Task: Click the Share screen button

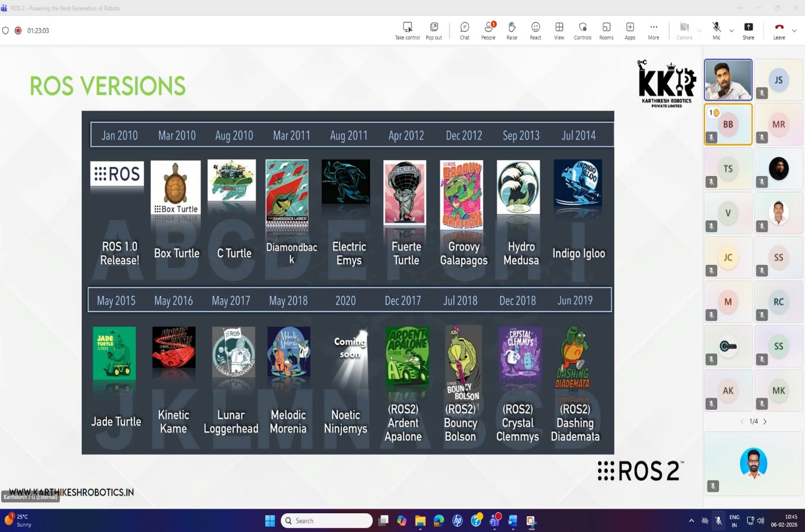Action: (x=748, y=30)
